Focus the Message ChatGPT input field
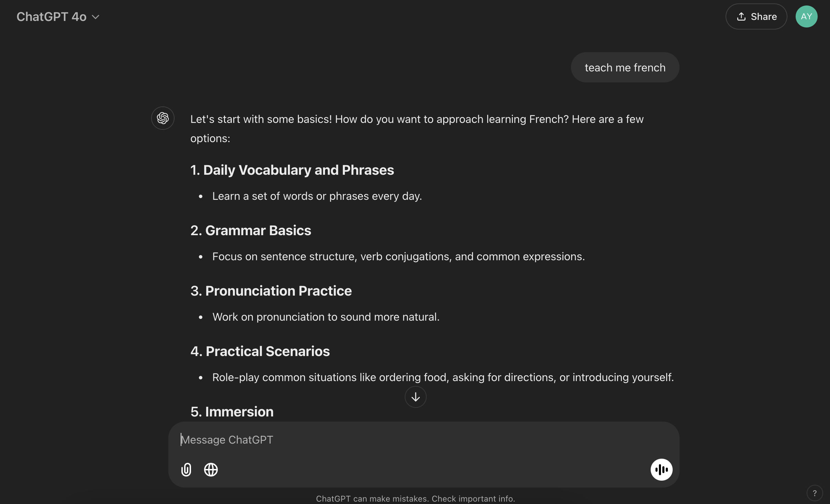Viewport: 830px width, 504px height. [423, 440]
